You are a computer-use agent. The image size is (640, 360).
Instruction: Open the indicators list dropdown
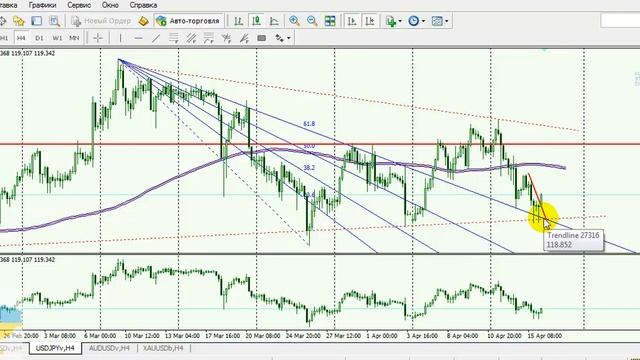click(393, 21)
